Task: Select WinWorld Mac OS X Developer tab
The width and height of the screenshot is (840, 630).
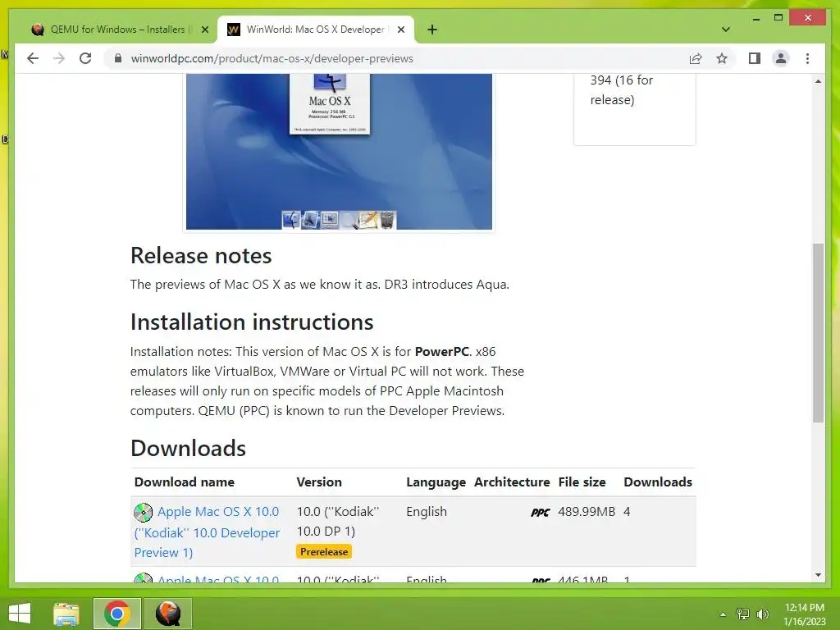Action: [316, 30]
